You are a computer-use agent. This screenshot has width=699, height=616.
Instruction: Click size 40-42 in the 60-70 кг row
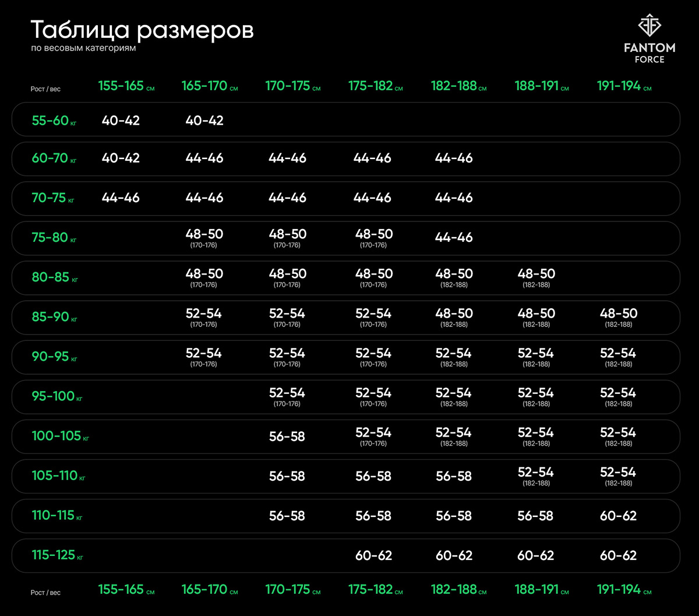coord(121,158)
